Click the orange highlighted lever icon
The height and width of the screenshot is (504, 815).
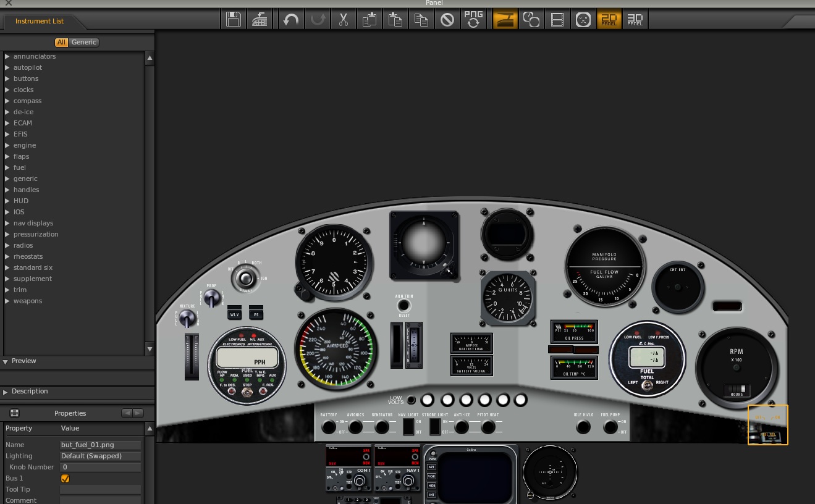(x=505, y=20)
